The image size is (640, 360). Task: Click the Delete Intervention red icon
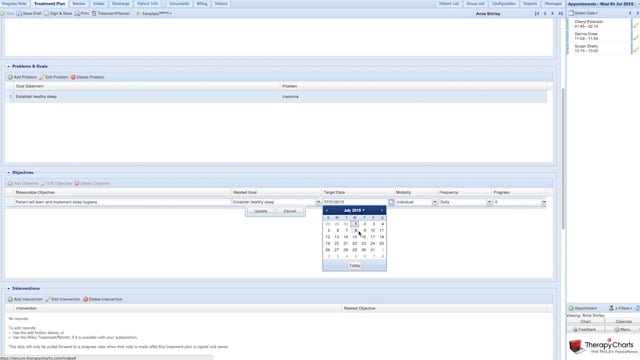[x=85, y=299]
